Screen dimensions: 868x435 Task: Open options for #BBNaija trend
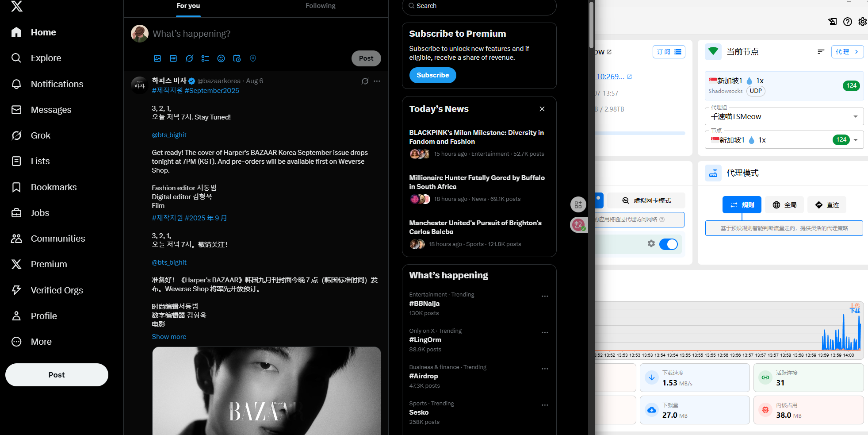545,296
